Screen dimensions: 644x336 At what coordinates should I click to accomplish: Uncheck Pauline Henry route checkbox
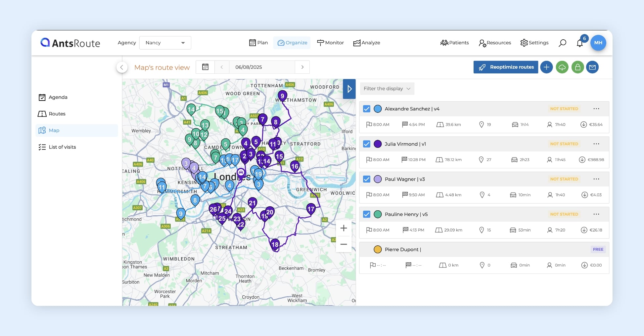pyautogui.click(x=367, y=214)
